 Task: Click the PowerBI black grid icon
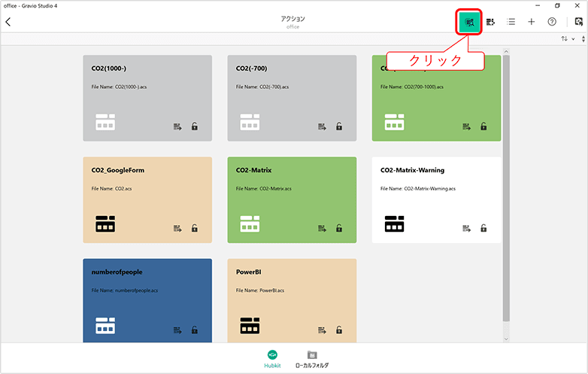(x=250, y=325)
